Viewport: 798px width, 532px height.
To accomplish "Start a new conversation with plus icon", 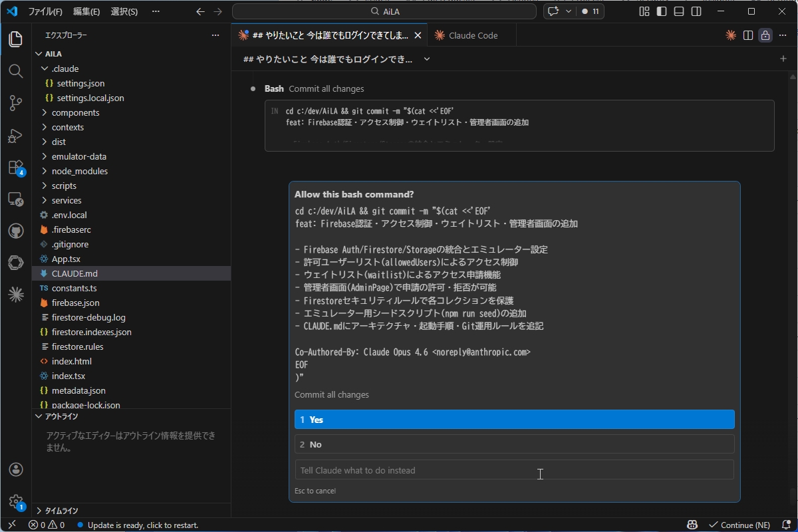I will point(783,59).
